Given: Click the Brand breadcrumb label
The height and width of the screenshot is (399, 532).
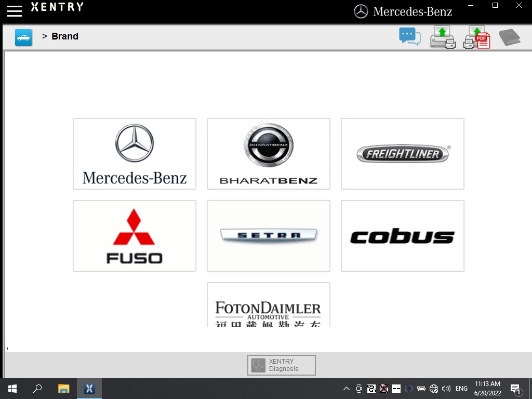Looking at the screenshot, I should 65,36.
